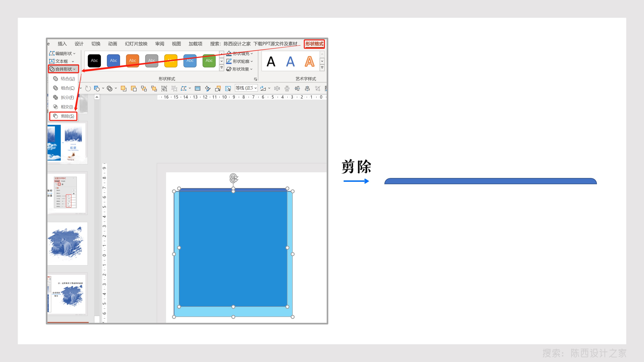Click the rotate objects icon
The image size is (644, 362).
(x=263, y=88)
